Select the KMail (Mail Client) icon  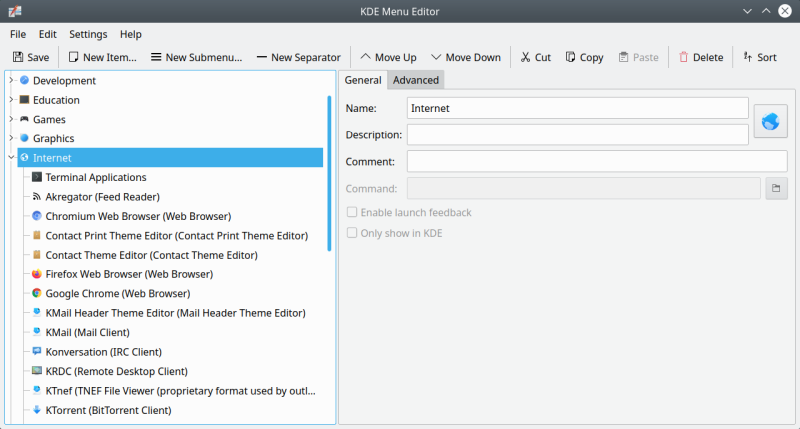click(x=37, y=332)
